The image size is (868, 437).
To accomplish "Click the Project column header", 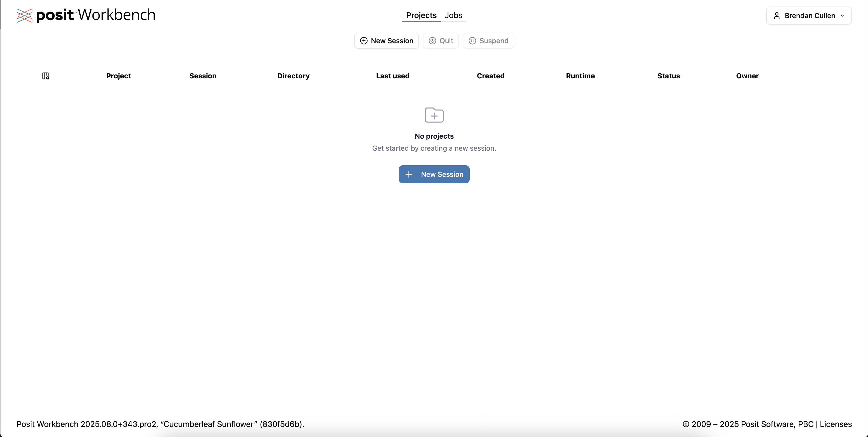I will click(x=118, y=76).
